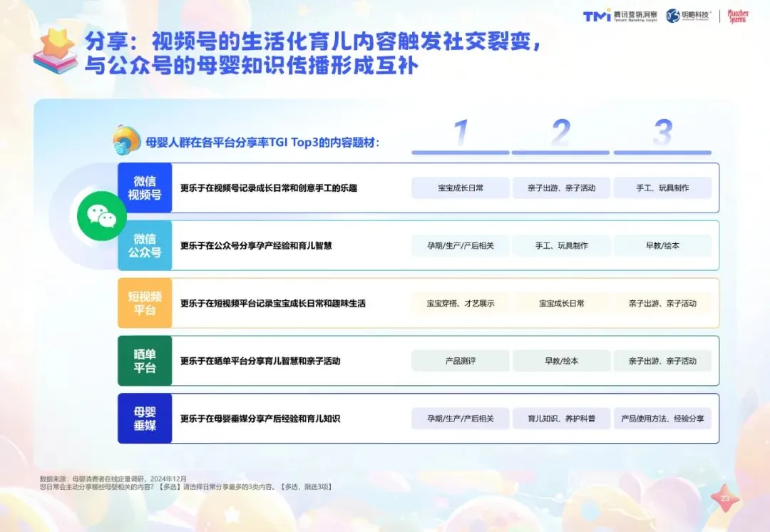This screenshot has width=770, height=532.
Task: Click 亲子出游、亲子活动 in the 短视频平台 row
Action: [662, 303]
